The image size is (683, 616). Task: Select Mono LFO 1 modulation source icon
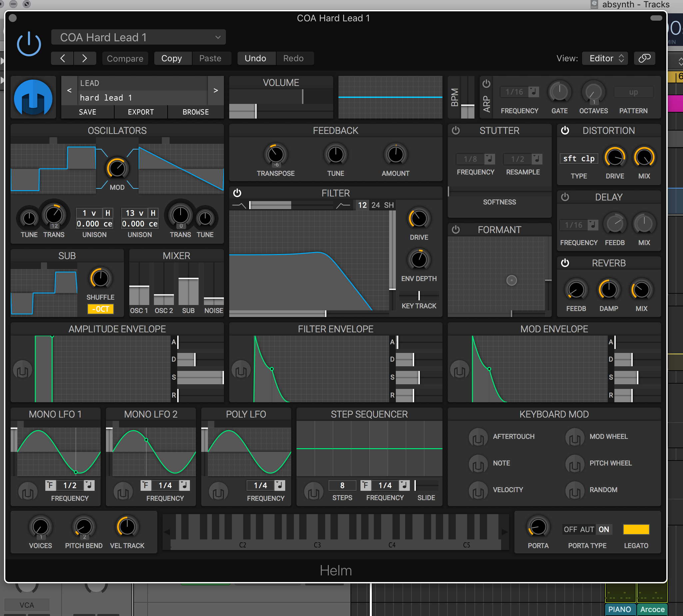click(27, 491)
